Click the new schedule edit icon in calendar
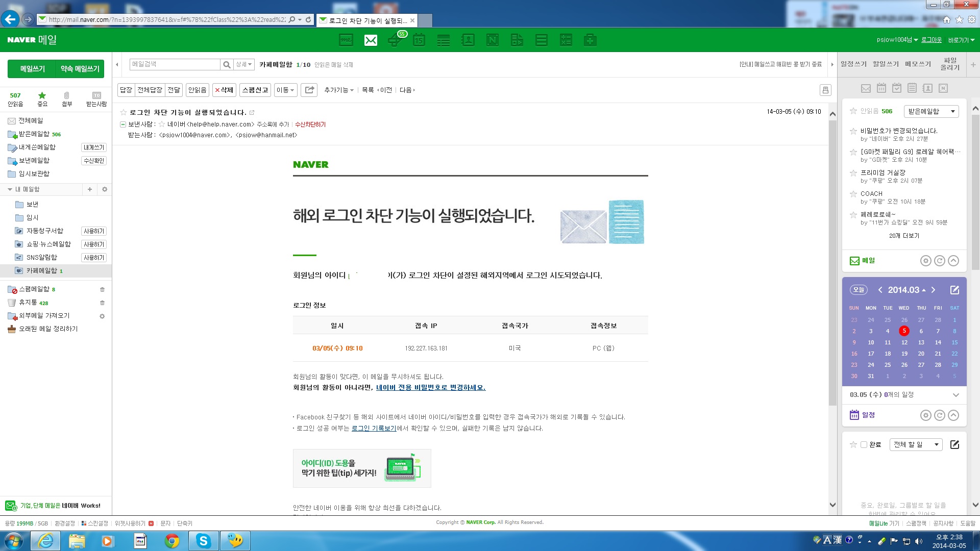 coord(954,290)
